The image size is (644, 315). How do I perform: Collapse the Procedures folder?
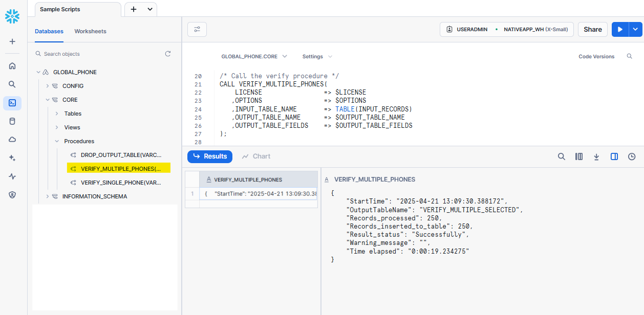[x=57, y=141]
